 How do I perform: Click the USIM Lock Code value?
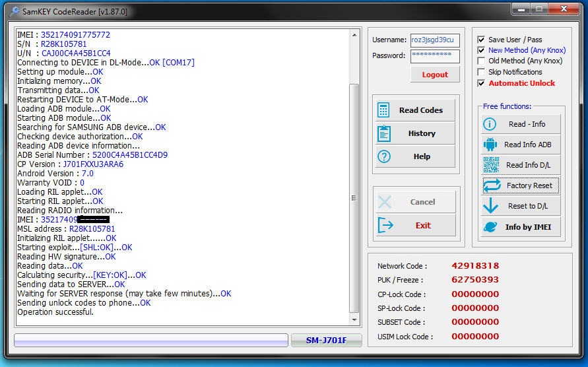pos(475,336)
